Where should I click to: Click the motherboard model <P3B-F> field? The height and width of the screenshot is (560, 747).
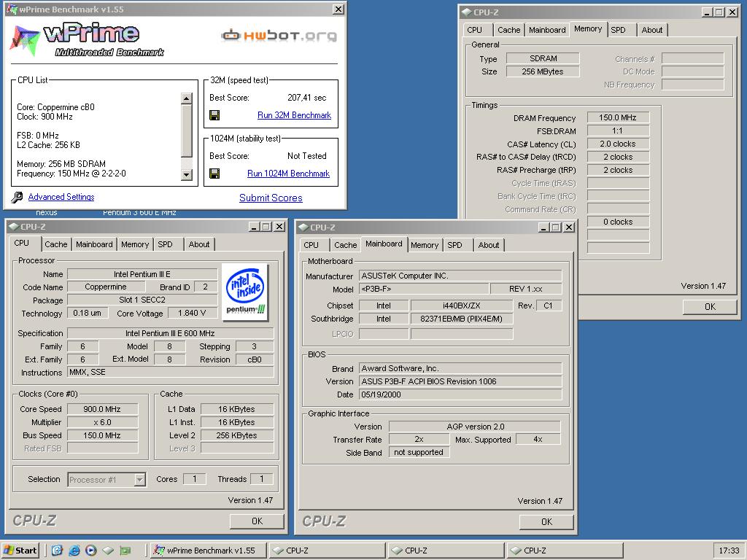424,289
